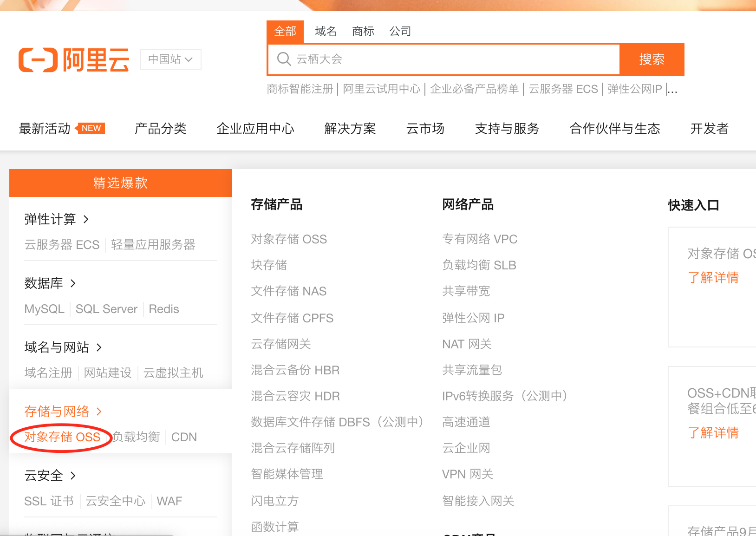Viewport: 756px width, 536px height.
Task: Open the CDN sidebar link
Action: pos(184,437)
